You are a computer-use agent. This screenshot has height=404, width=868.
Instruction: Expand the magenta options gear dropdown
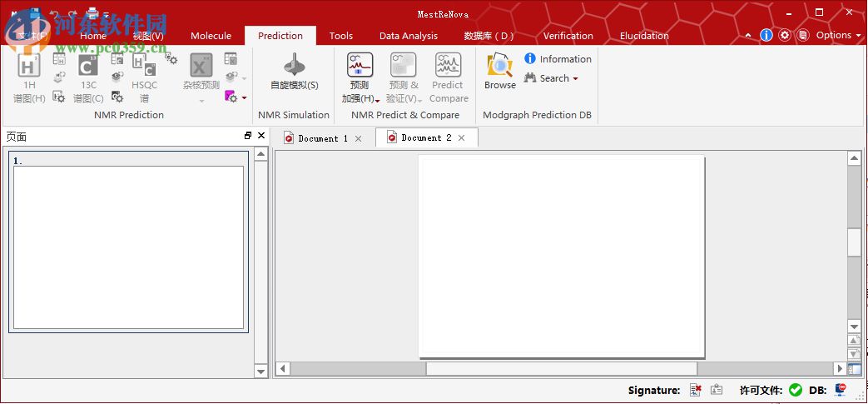(244, 98)
